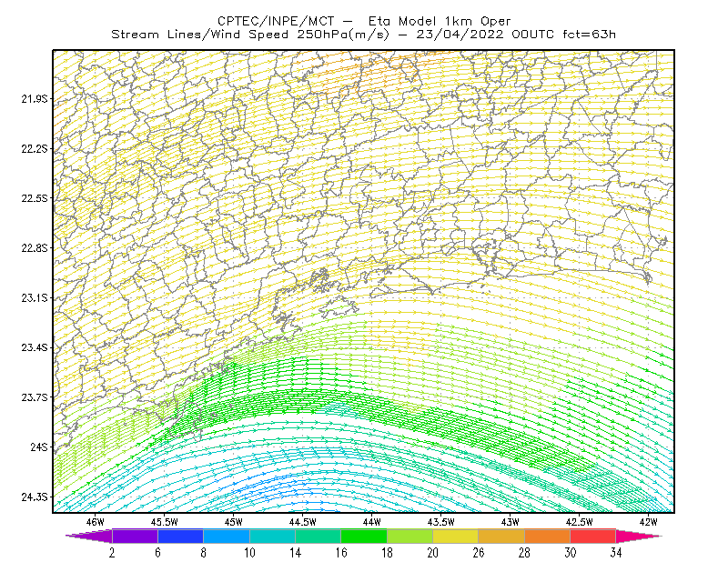Click the purple color swatch labeled 2-6
This screenshot has height=562, width=728.
135,536
